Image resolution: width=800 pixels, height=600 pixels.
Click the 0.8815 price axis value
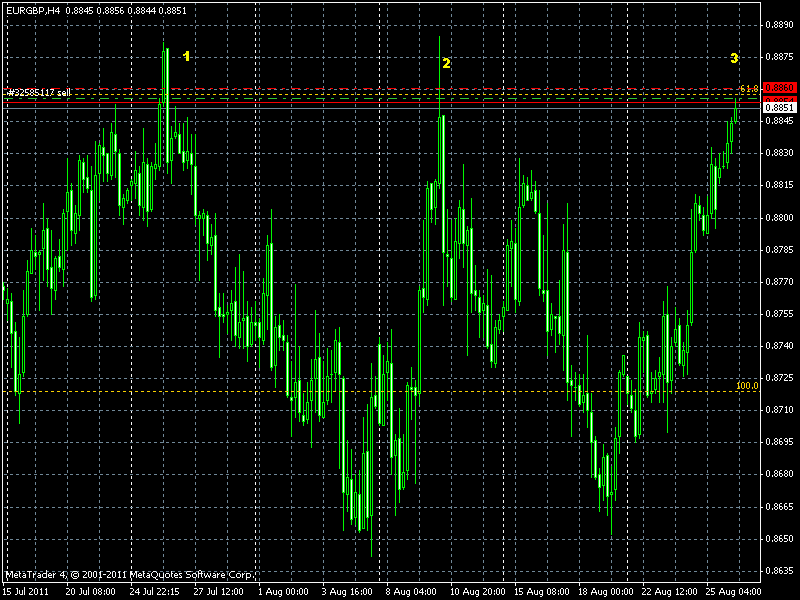(x=780, y=185)
